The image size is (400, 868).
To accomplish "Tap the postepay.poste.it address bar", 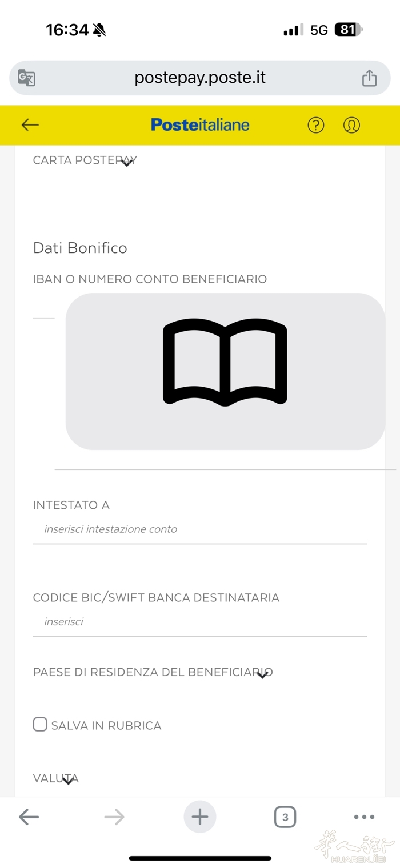I will click(x=200, y=78).
